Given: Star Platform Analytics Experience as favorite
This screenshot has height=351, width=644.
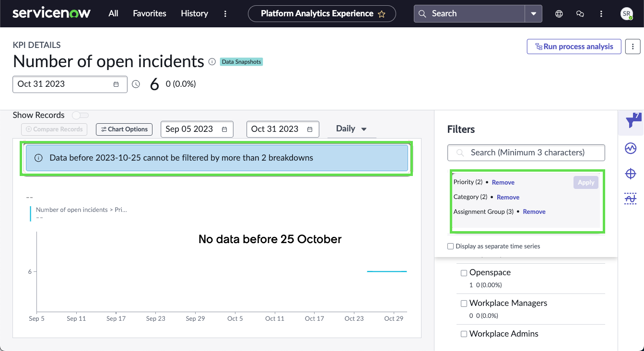Looking at the screenshot, I should (x=382, y=14).
